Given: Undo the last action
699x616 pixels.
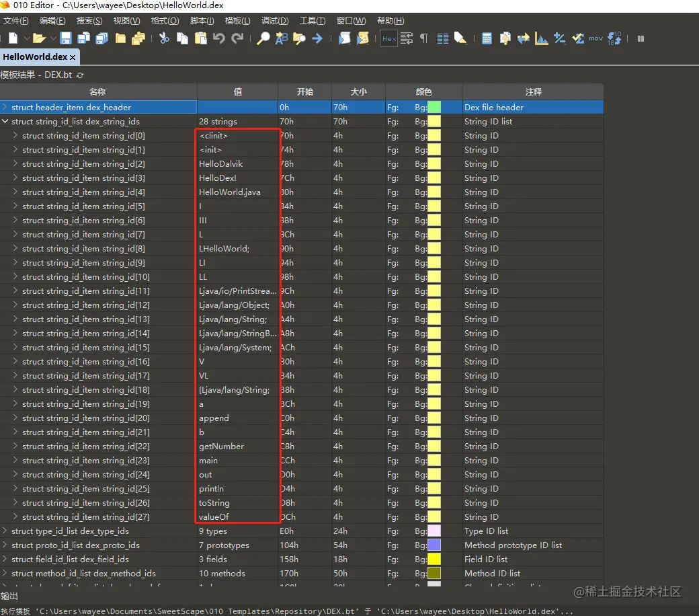Looking at the screenshot, I should (219, 39).
